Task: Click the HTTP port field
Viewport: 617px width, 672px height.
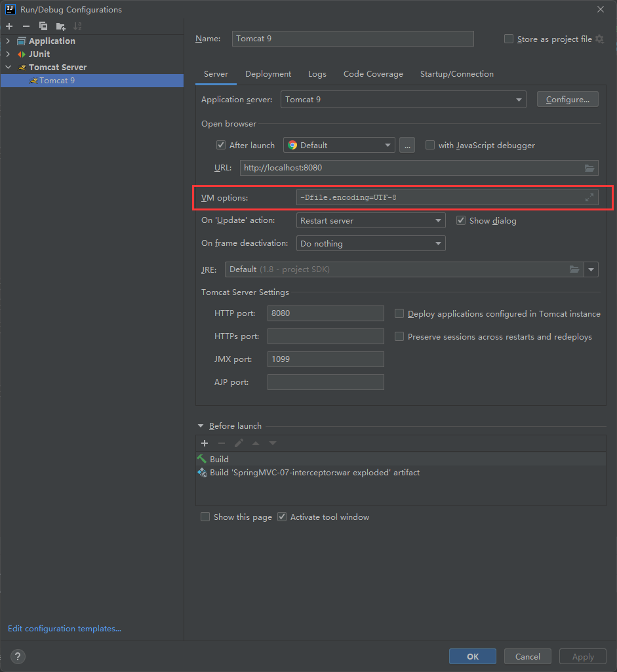Action: coord(326,313)
